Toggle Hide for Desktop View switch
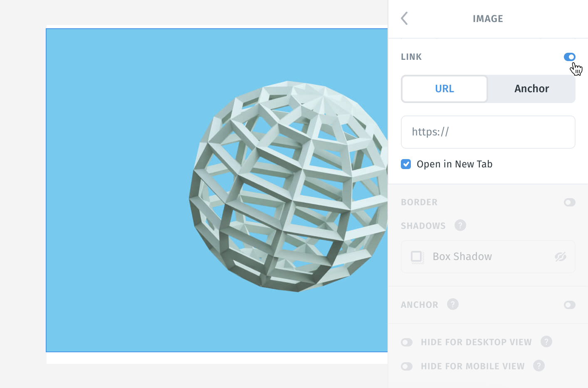The height and width of the screenshot is (388, 588). point(407,342)
